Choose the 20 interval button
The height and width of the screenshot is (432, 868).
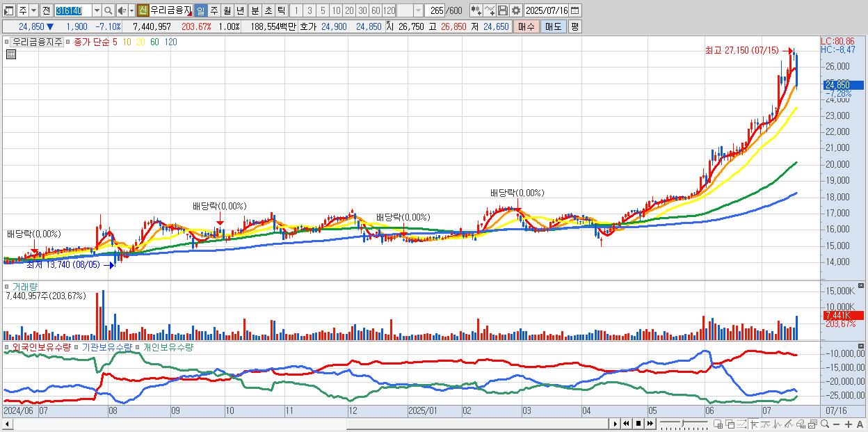[349, 11]
